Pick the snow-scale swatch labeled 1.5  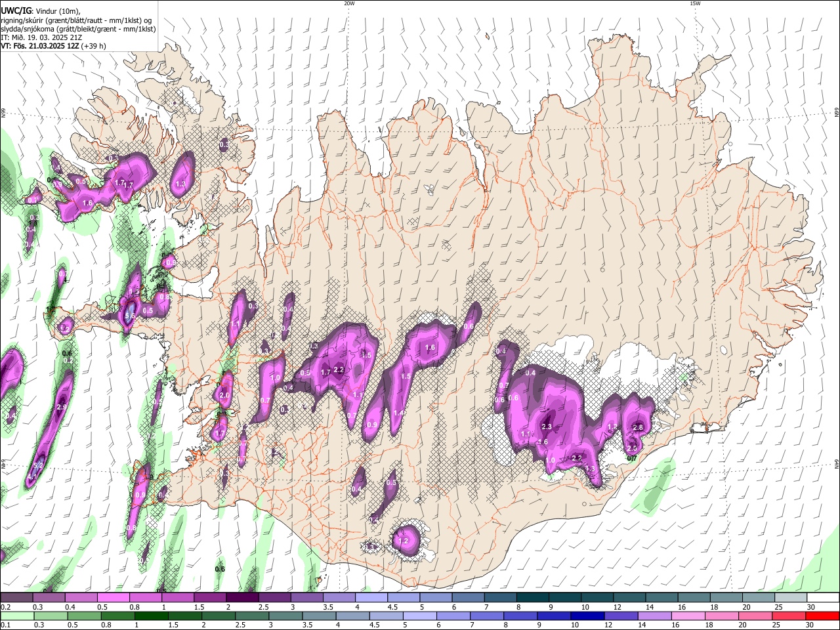pyautogui.click(x=210, y=598)
